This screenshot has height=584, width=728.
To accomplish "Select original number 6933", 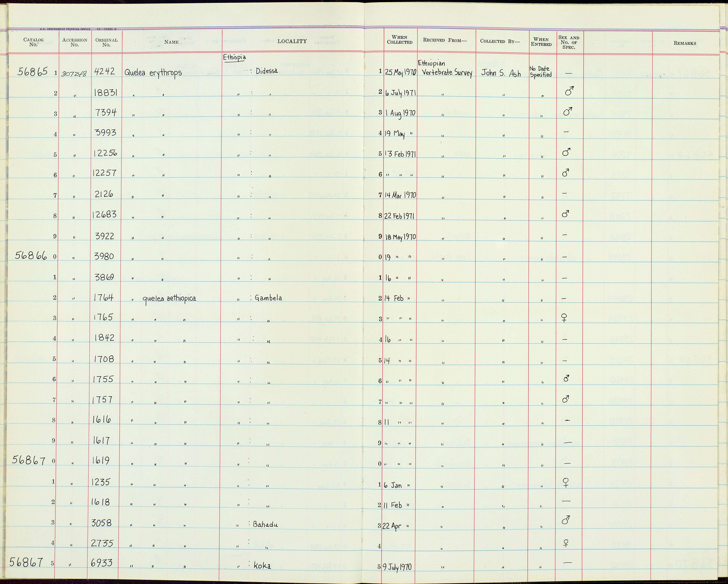I will 102,563.
